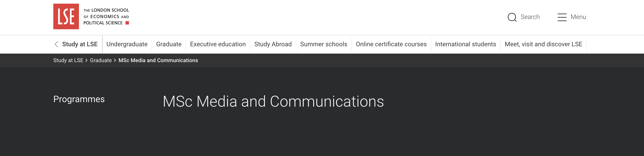Open the hamburger menu icon

562,17
